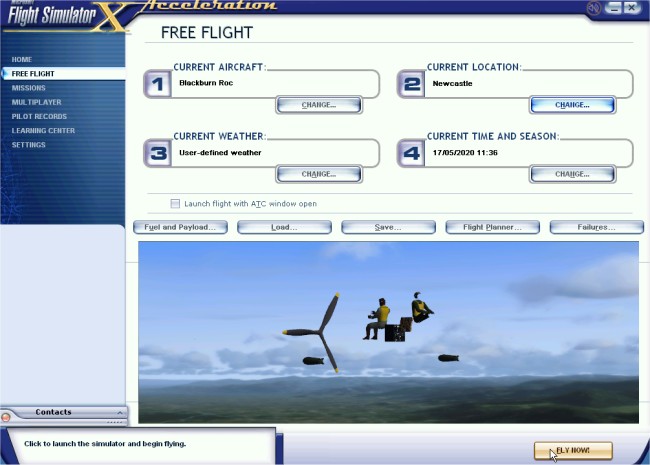Screen dimensions: 650x465
Task: Close the Flight Simulator window
Action: point(632,7)
